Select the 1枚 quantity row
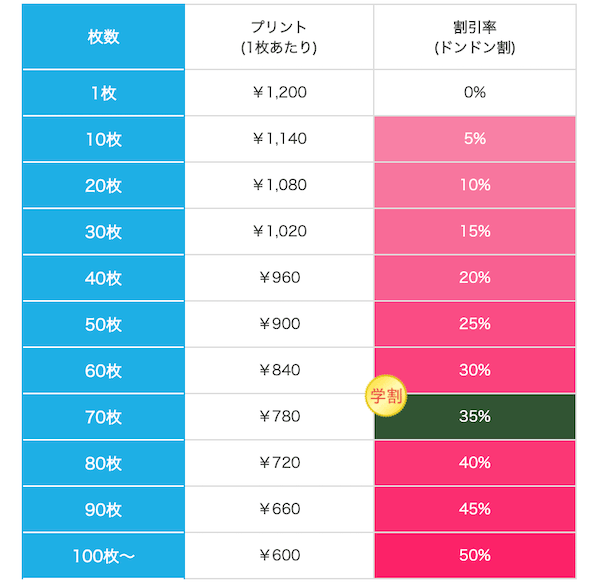The height and width of the screenshot is (583, 600). pyautogui.click(x=103, y=93)
